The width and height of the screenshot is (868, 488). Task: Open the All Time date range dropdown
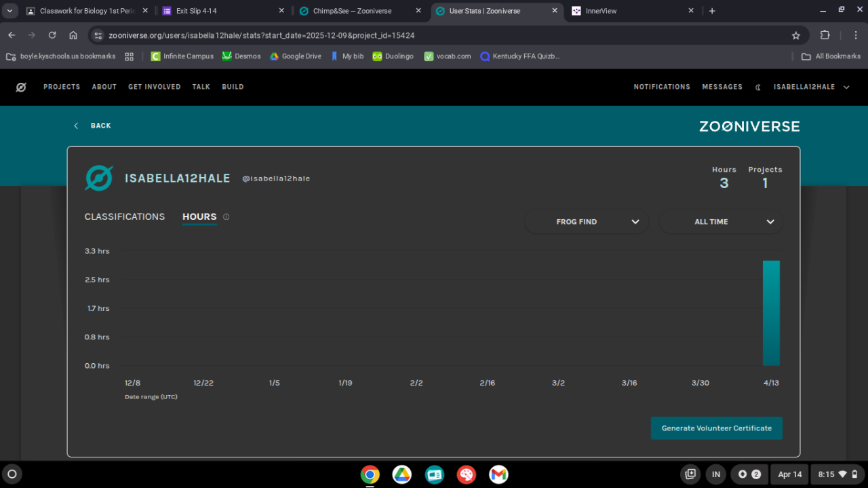[x=721, y=222]
